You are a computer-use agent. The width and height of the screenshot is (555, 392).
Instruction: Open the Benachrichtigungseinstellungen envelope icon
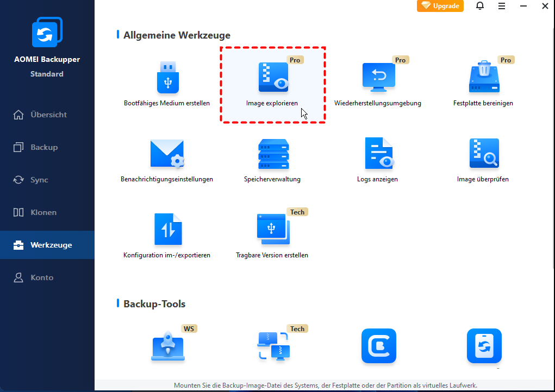click(167, 154)
